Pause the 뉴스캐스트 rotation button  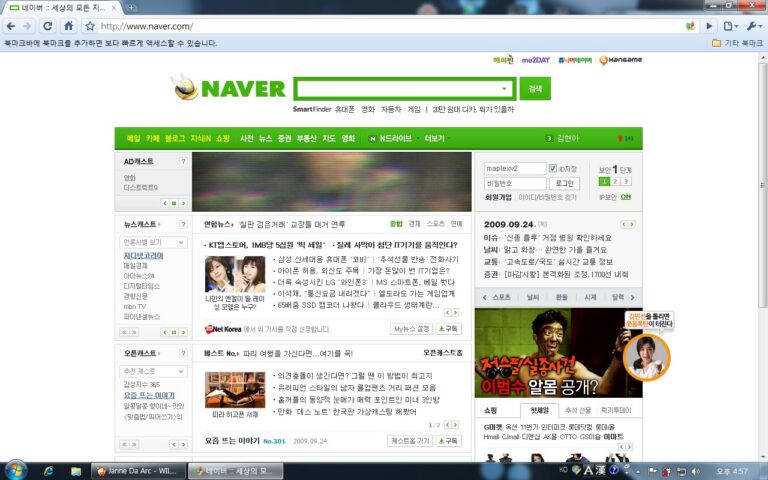(174, 332)
